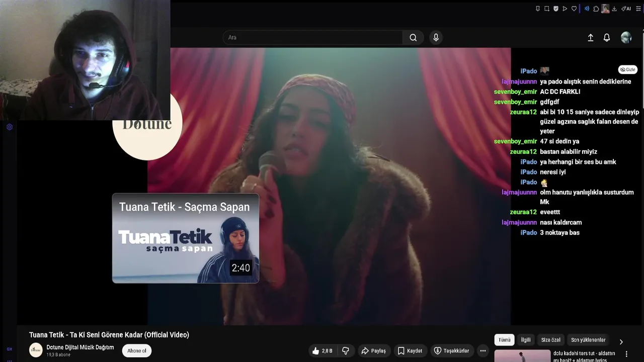Start voice search with microphone icon
Image resolution: width=644 pixels, height=362 pixels.
tap(436, 37)
